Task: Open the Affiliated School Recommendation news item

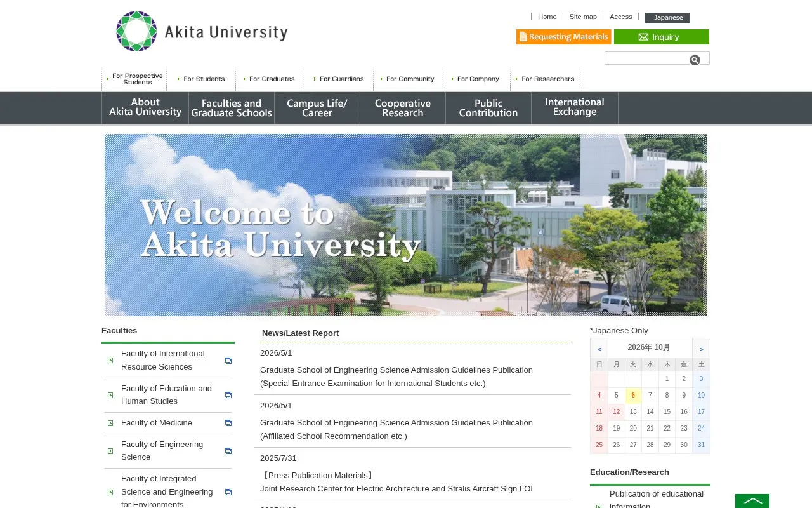Action: coord(396,429)
